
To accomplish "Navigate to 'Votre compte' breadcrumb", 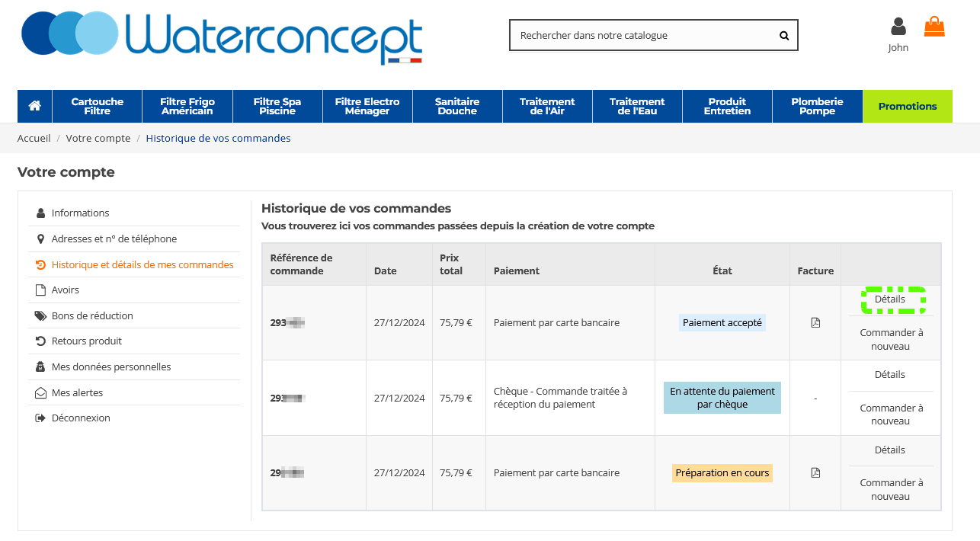I will pos(98,138).
